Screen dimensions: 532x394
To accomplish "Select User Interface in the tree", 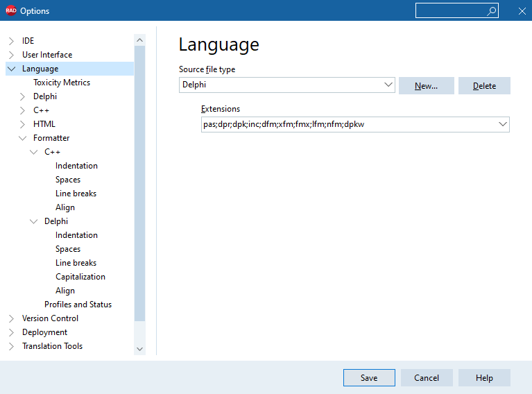I will click(47, 55).
